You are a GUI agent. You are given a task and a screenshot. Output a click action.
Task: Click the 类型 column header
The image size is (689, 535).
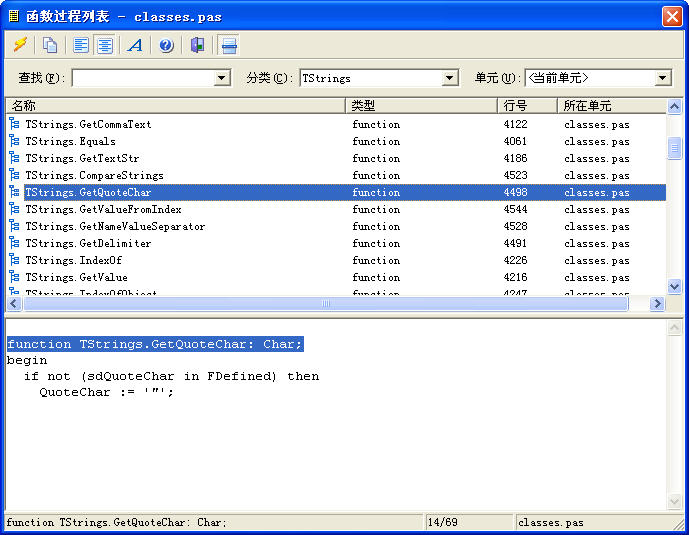[421, 105]
